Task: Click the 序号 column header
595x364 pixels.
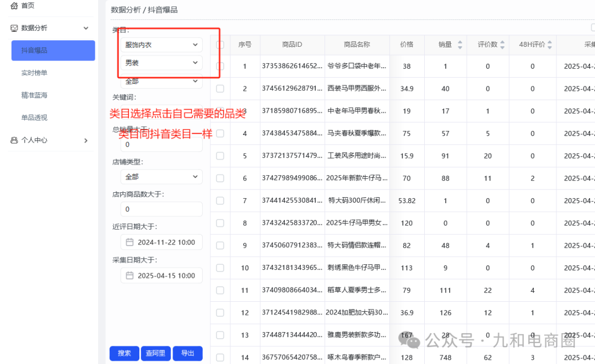Action: [x=245, y=45]
